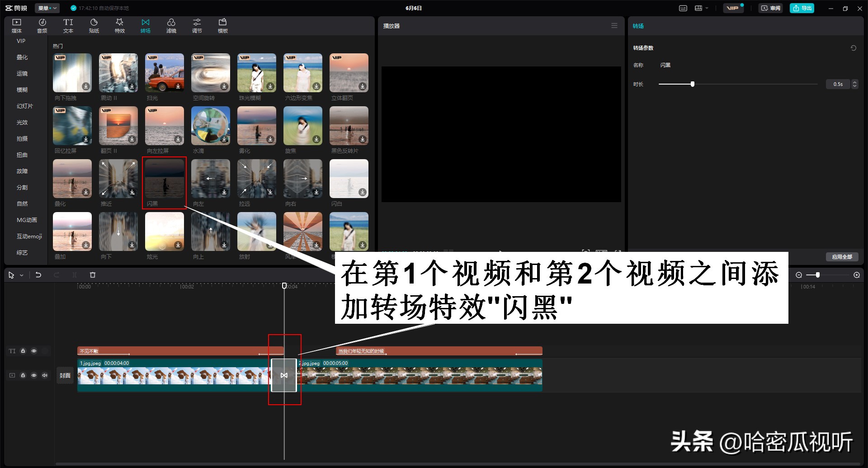Toggle visibility of the text track
The height and width of the screenshot is (468, 868).
point(34,351)
